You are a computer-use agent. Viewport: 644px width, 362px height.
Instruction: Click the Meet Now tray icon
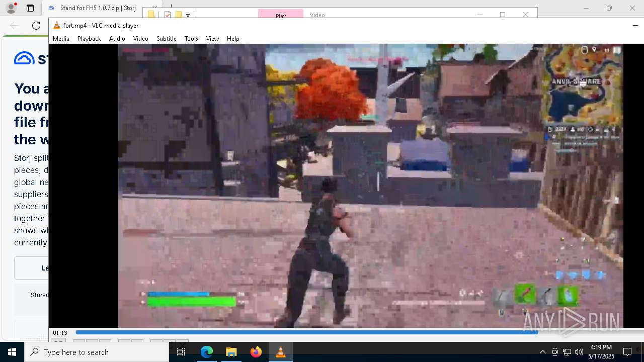555,352
